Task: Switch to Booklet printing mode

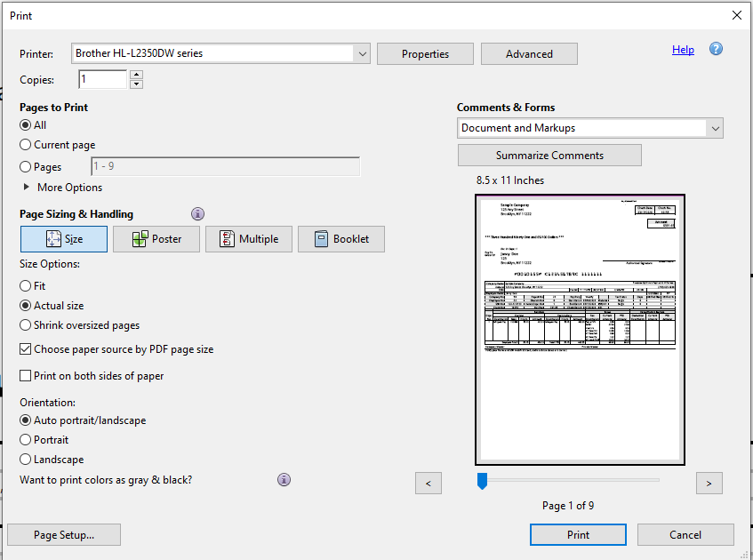Action: pyautogui.click(x=340, y=239)
